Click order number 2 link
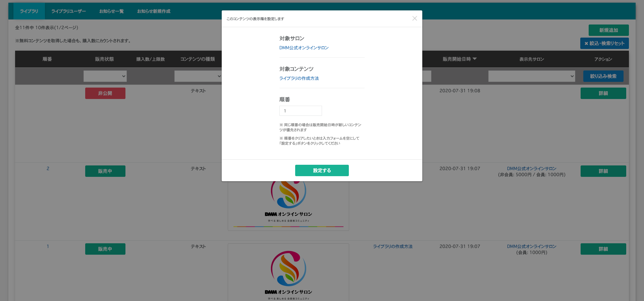Image resolution: width=644 pixels, height=301 pixels. (48, 169)
